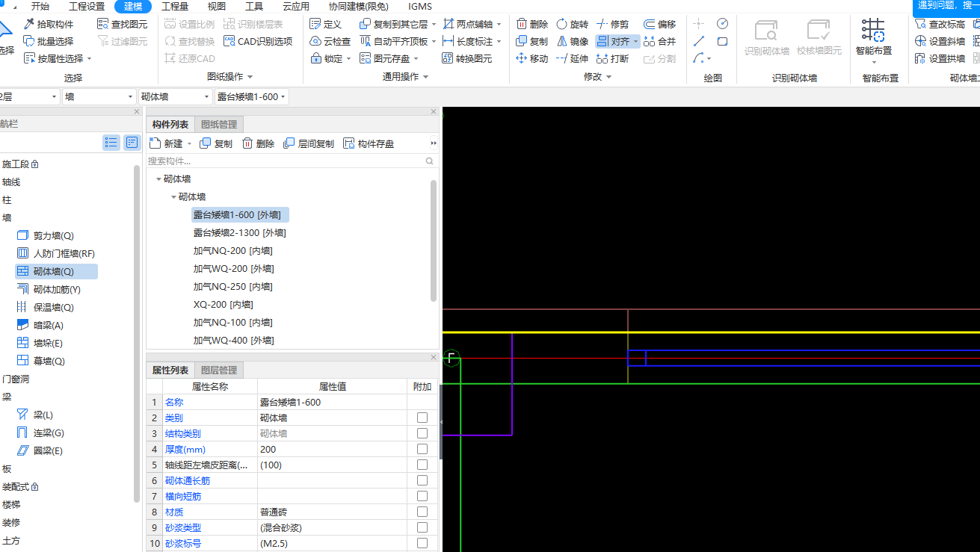Switch navigation pane to list view icon
Image resolution: width=980 pixels, height=552 pixels.
point(112,142)
